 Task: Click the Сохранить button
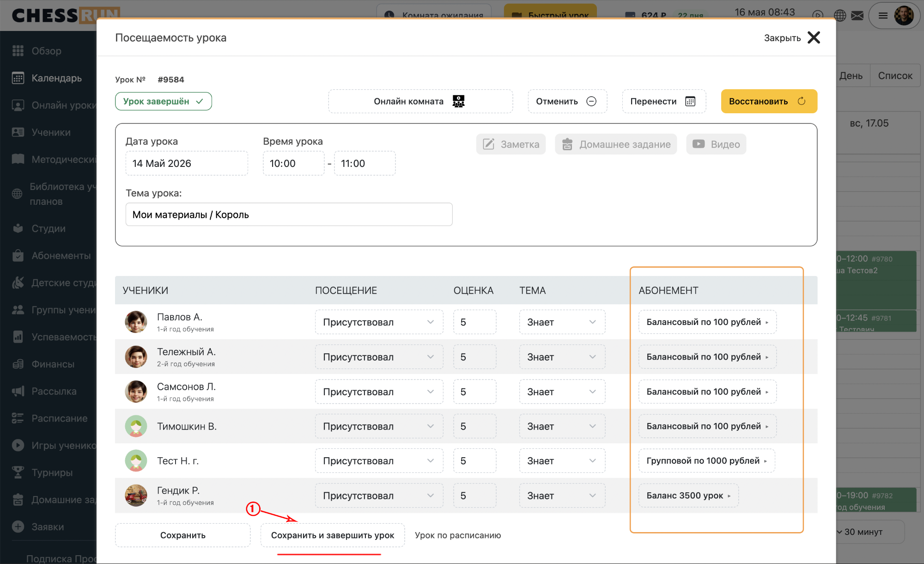183,535
